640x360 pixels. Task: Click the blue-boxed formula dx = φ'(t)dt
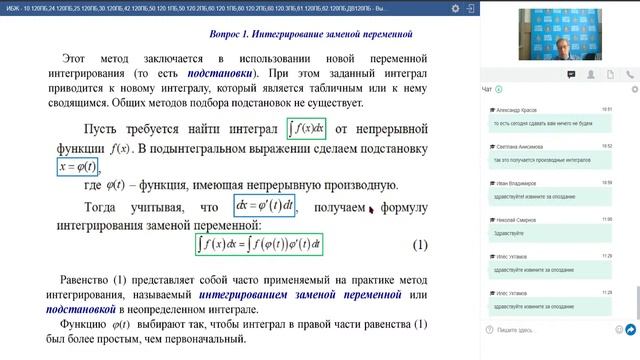[x=264, y=205]
